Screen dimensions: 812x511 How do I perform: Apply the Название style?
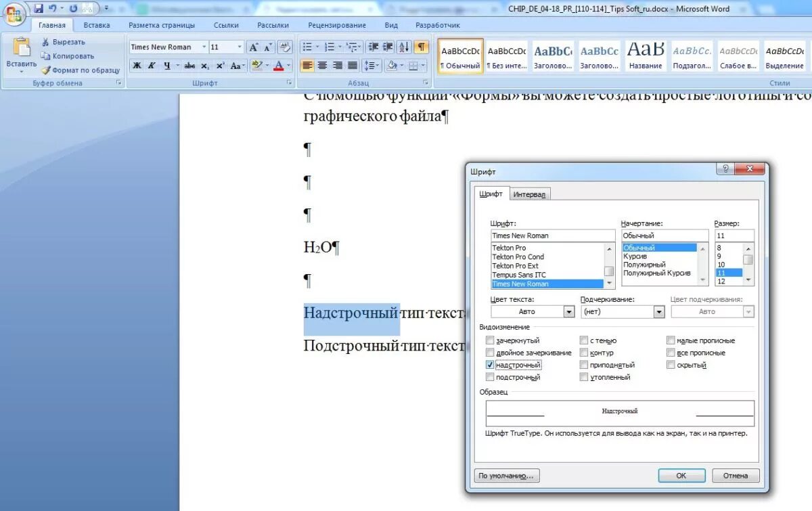pos(646,56)
